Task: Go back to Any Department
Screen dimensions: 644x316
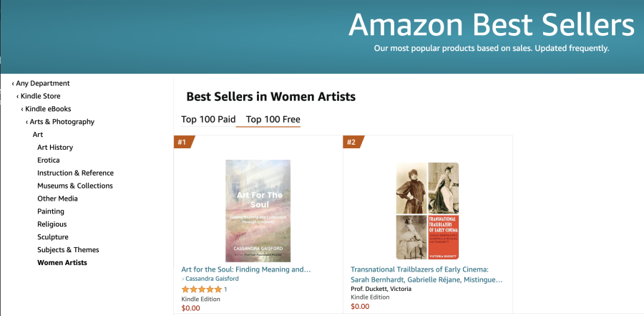Action: coord(42,83)
